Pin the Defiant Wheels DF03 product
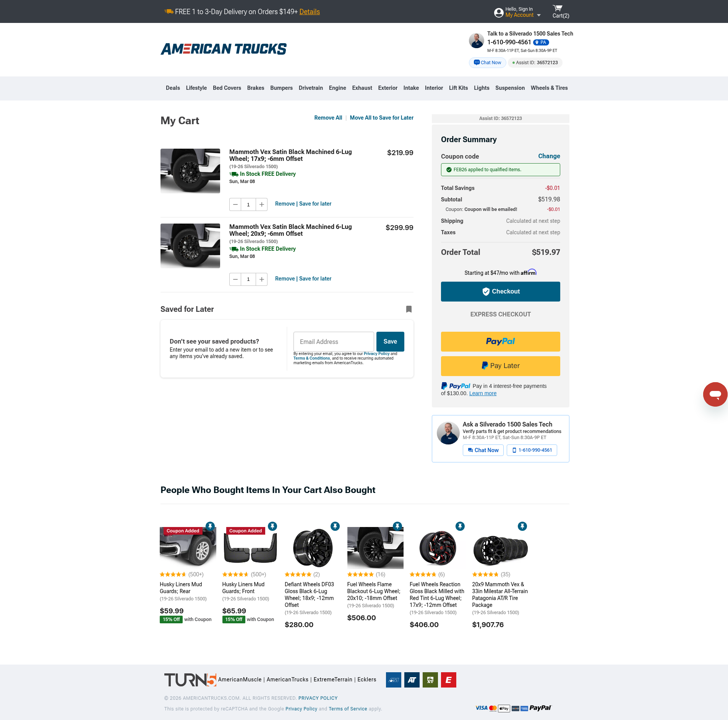This screenshot has height=720, width=728. click(x=335, y=526)
